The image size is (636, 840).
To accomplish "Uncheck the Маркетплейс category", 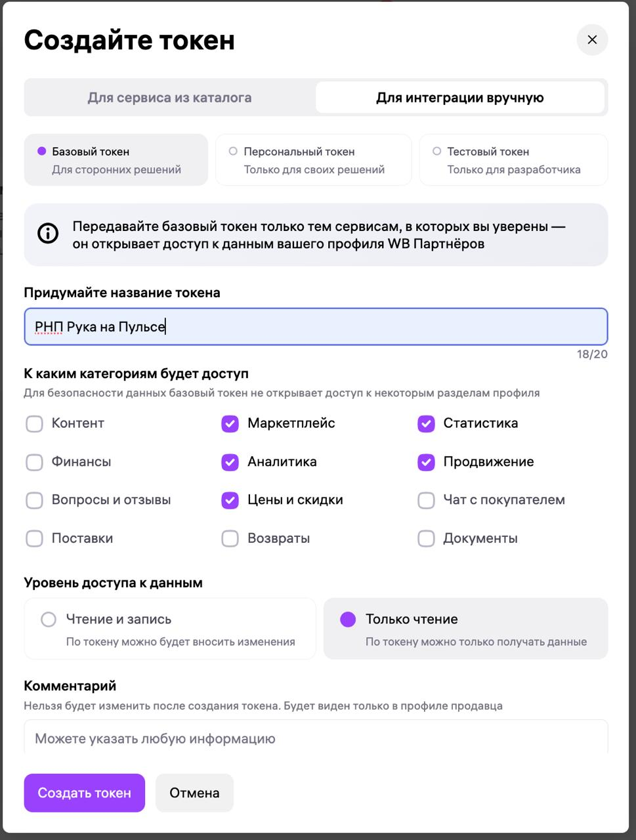I will pyautogui.click(x=230, y=424).
